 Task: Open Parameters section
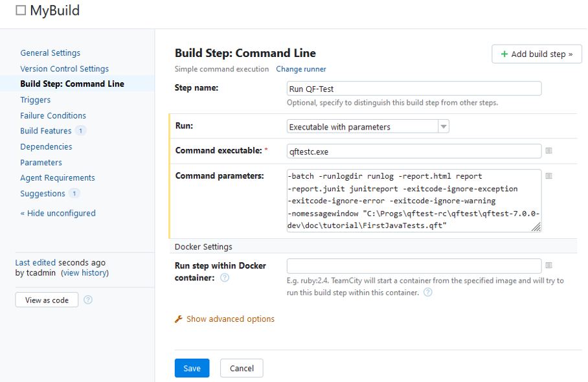coord(41,163)
